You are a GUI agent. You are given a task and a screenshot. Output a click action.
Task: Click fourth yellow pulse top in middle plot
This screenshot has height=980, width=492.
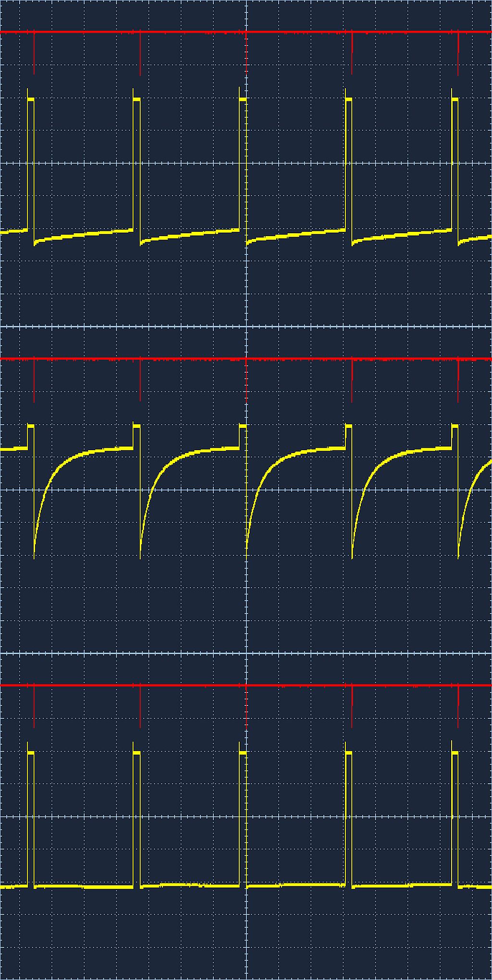pos(349,426)
